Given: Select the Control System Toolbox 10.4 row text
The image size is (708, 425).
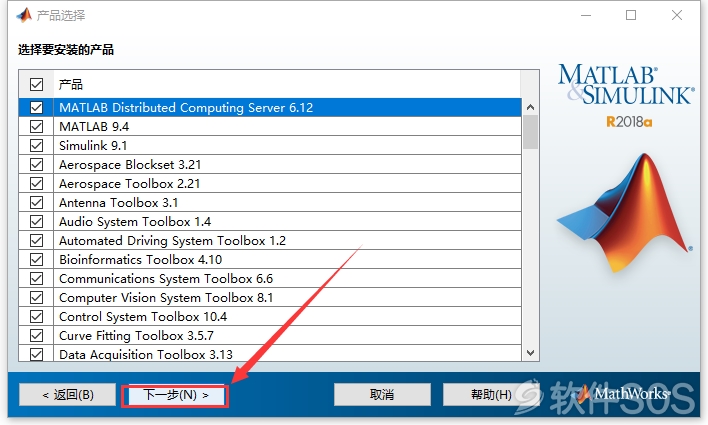Looking at the screenshot, I should coord(143,316).
